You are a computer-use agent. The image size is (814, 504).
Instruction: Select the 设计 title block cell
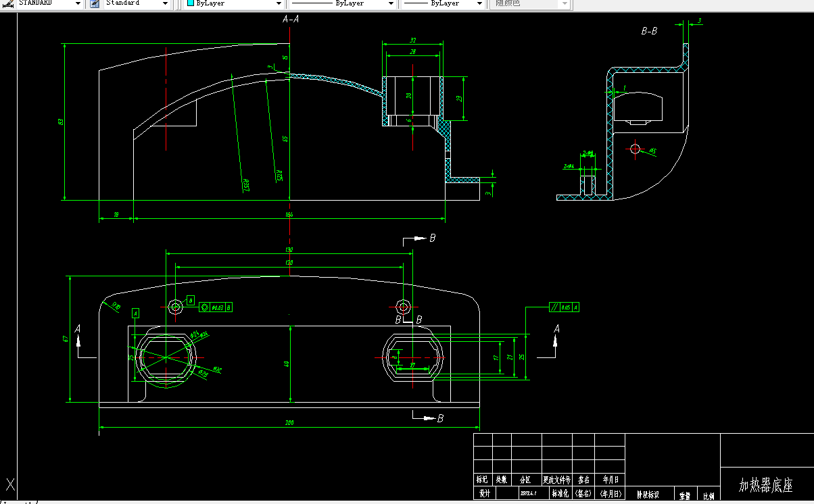click(485, 494)
